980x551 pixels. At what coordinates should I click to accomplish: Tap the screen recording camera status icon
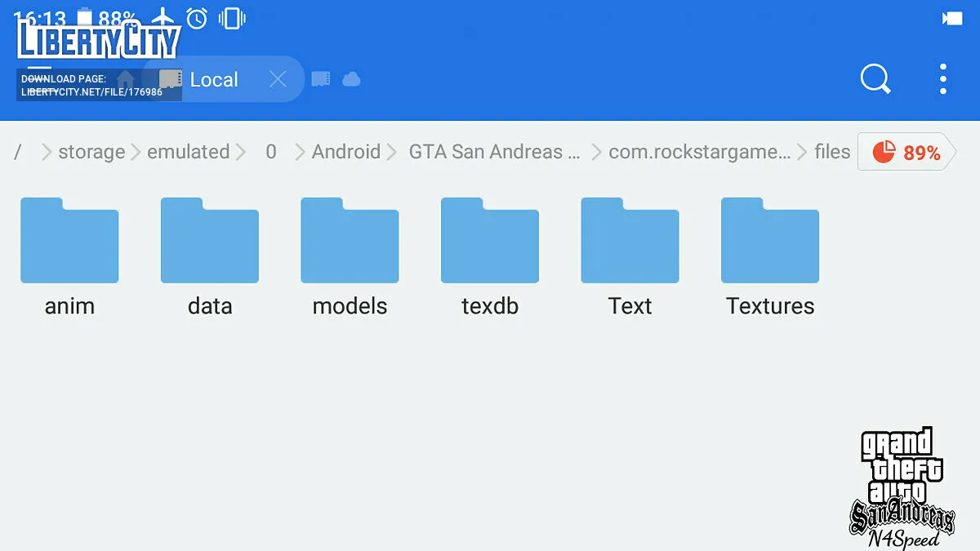coord(952,18)
